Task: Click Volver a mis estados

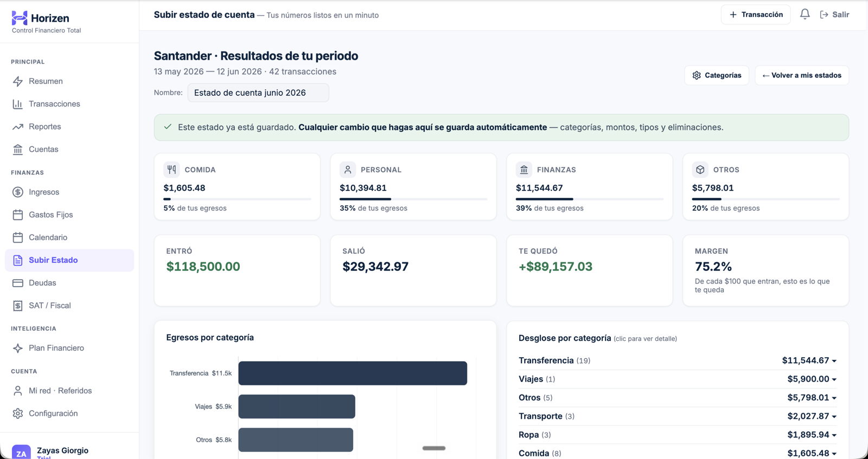Action: click(802, 75)
